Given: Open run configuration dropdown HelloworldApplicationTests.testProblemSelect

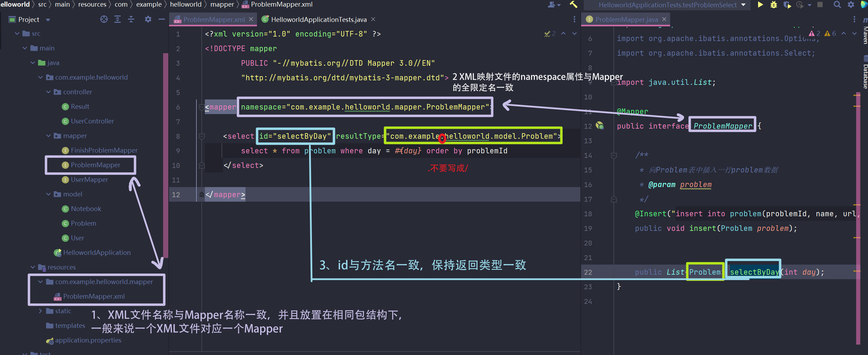Looking at the screenshot, I should 668,5.
